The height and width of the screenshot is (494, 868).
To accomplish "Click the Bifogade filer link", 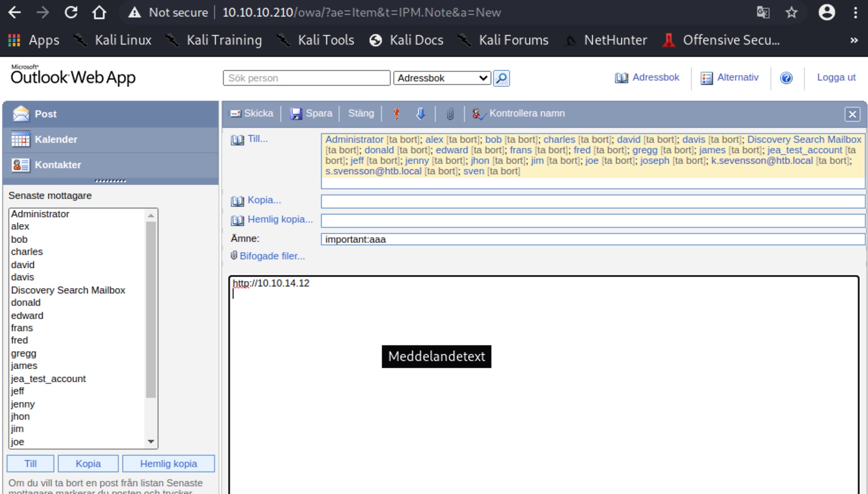I will [272, 256].
